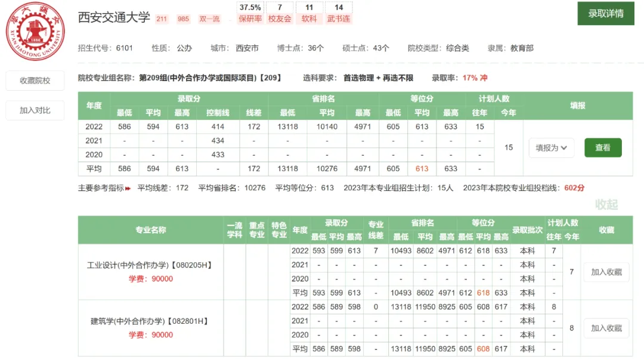This screenshot has height=359, width=644.
Task: Click the 211 tag badge
Action: pyautogui.click(x=162, y=19)
